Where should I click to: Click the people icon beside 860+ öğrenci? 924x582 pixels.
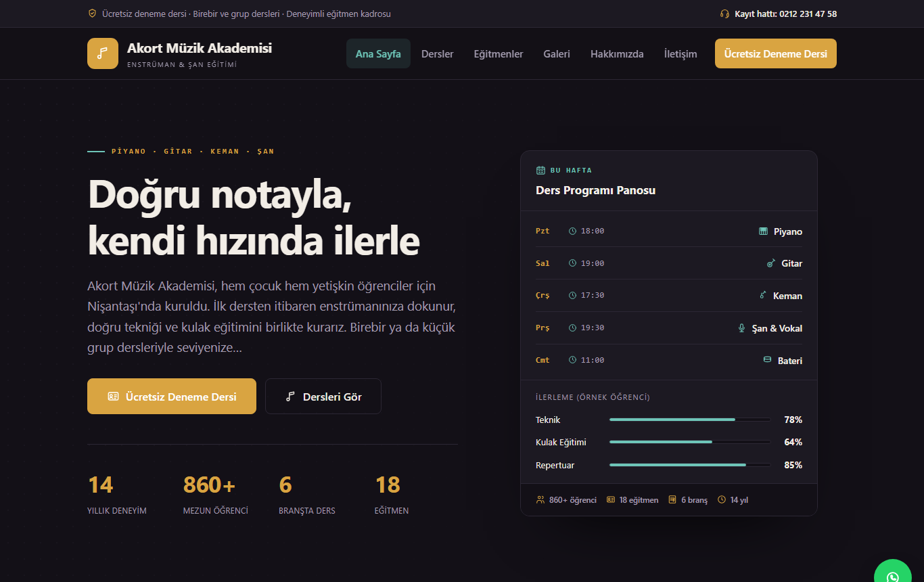[540, 499]
